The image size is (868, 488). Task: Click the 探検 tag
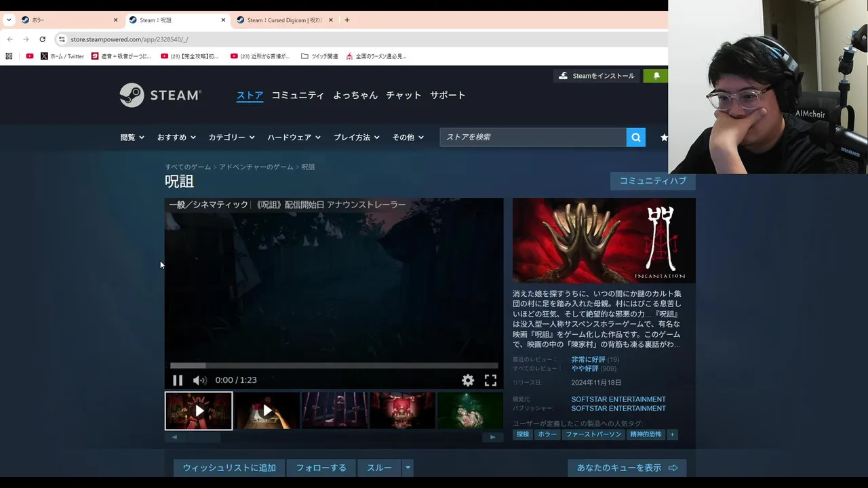pyautogui.click(x=523, y=434)
